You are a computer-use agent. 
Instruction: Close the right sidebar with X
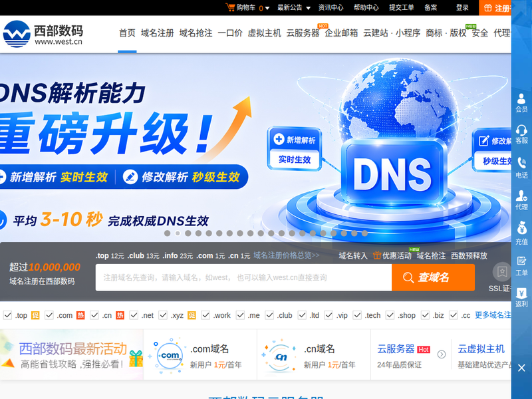point(521,368)
